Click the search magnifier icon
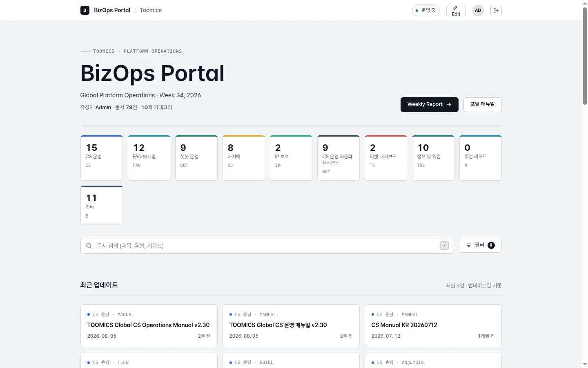 click(89, 246)
